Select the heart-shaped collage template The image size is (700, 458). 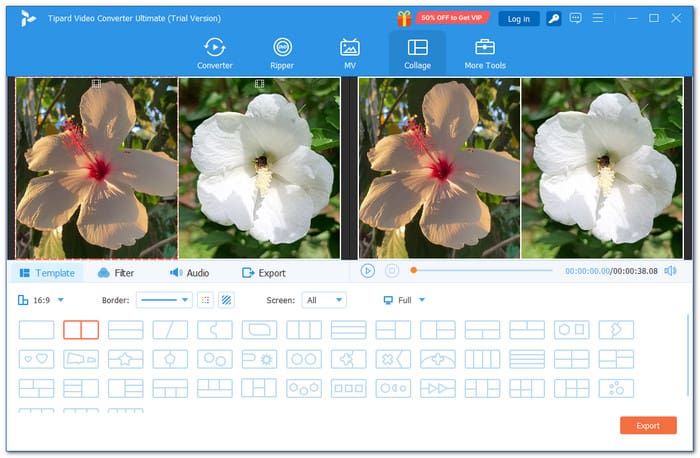tap(36, 358)
